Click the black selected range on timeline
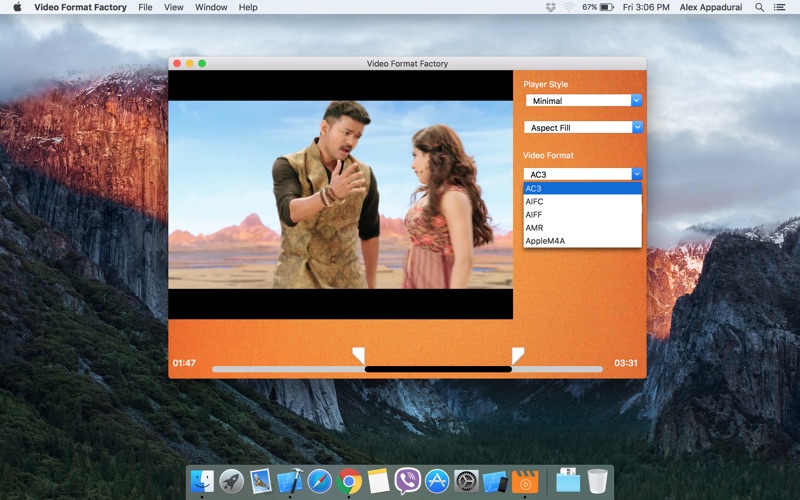 (438, 369)
